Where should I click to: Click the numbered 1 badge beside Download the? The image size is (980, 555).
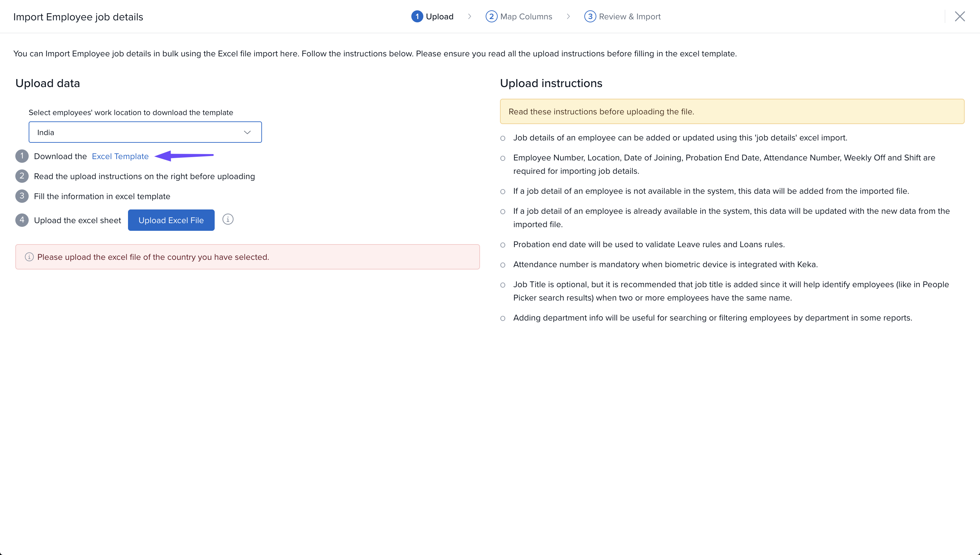click(x=22, y=156)
